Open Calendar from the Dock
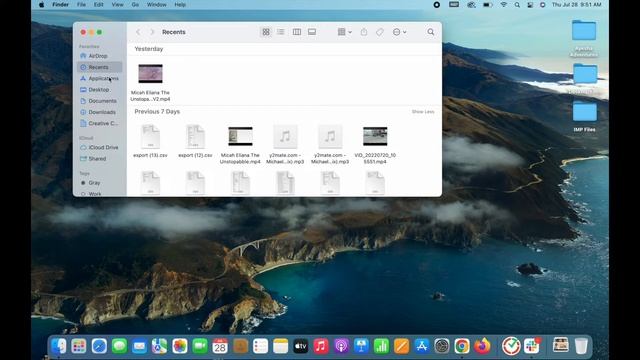The image size is (640, 360). pos(220,346)
